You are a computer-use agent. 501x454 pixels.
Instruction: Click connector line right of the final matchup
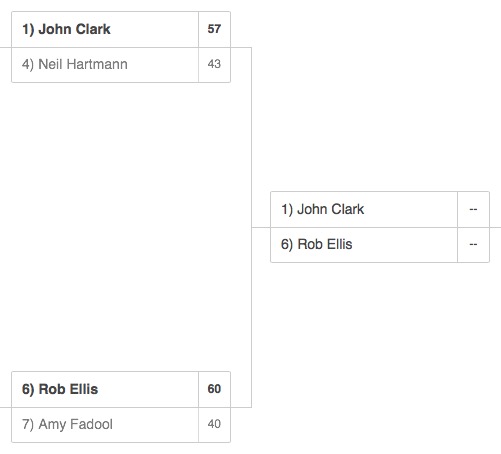click(x=495, y=227)
